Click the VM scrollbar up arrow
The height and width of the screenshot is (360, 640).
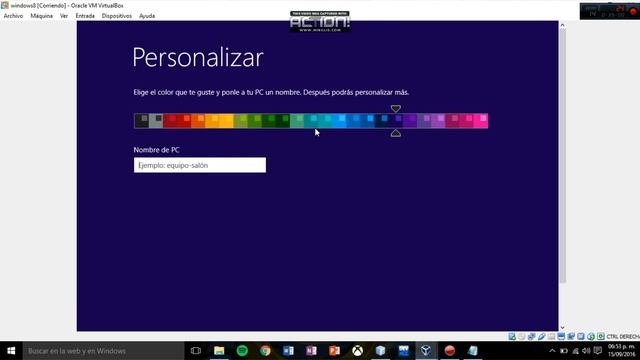click(x=562, y=25)
